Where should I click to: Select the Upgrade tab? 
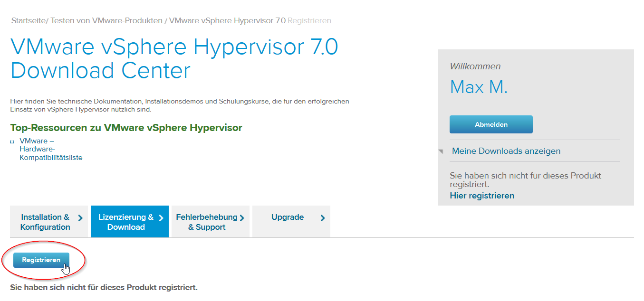click(x=287, y=217)
